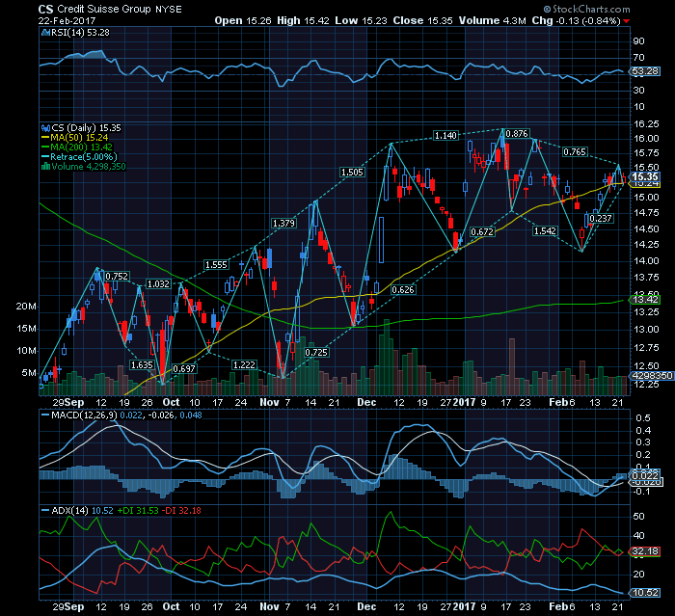Click the ADX(14) indicator label
Viewport: 675px width, 616px height.
pyautogui.click(x=69, y=511)
